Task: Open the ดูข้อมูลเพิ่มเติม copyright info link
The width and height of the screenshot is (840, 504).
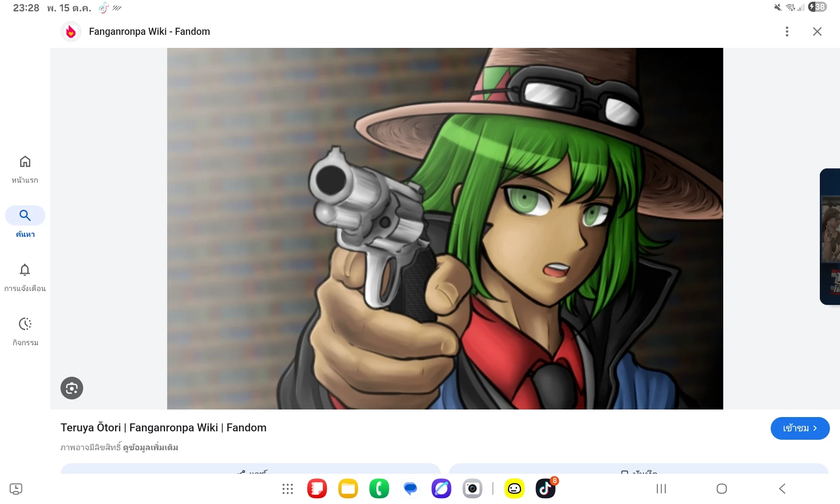Action: click(150, 447)
